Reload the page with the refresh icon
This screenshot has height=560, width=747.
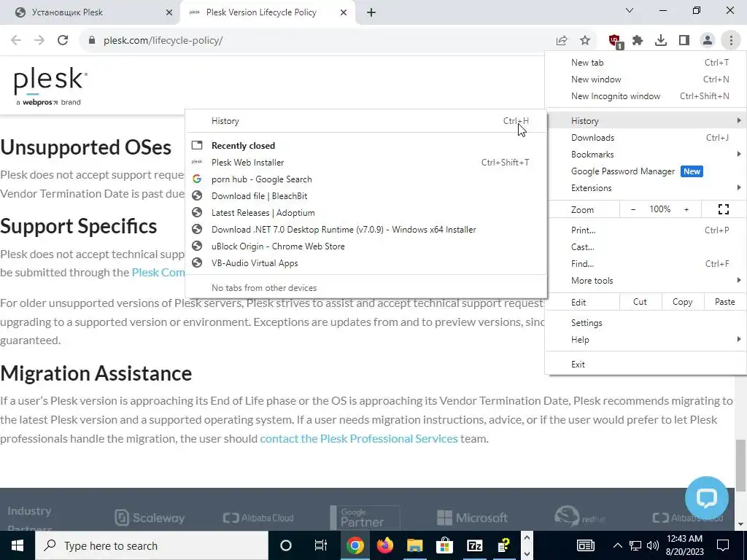(63, 41)
